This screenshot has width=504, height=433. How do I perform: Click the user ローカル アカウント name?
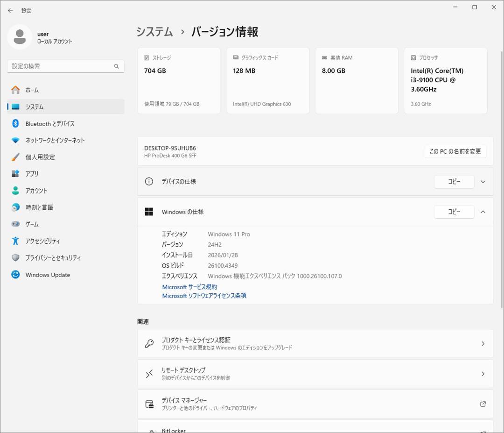[x=54, y=38]
